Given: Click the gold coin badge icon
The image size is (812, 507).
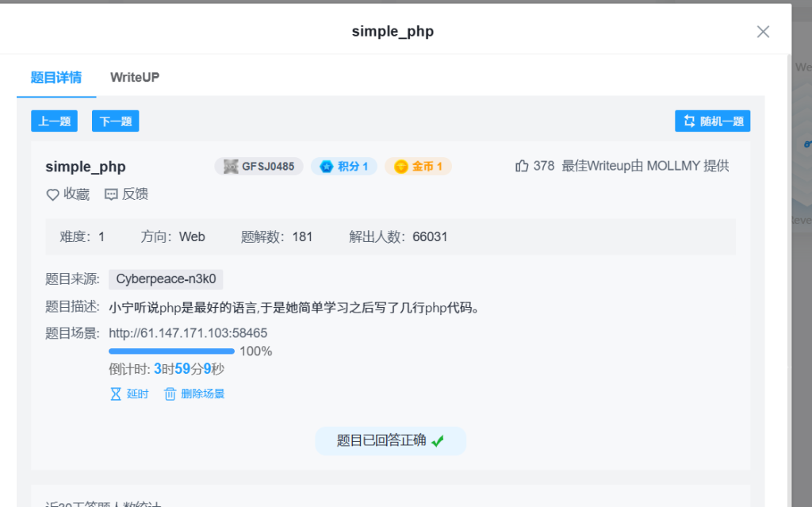Looking at the screenshot, I should (x=400, y=167).
